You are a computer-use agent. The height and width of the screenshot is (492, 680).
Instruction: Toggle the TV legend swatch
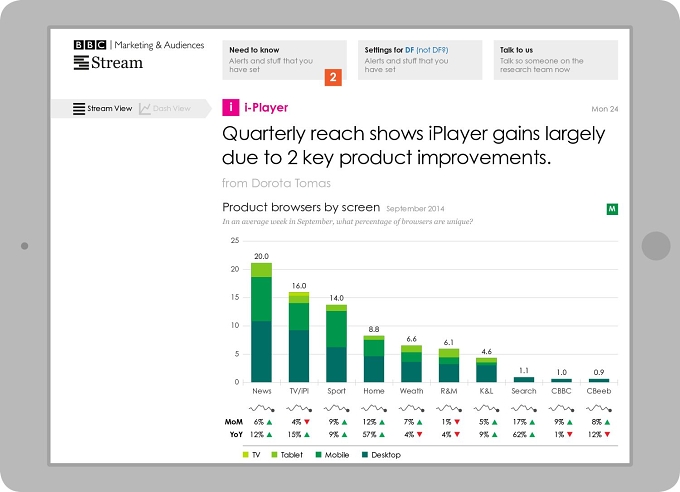245,455
